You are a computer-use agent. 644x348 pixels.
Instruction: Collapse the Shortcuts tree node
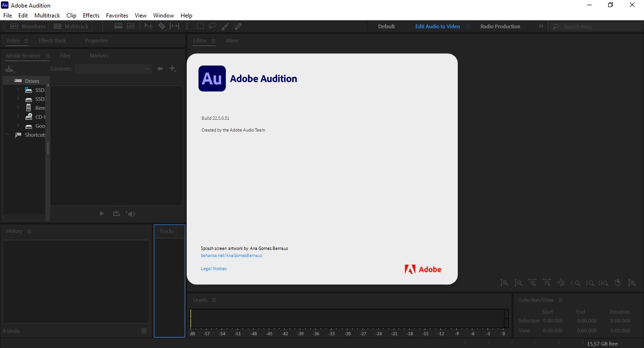click(x=8, y=134)
